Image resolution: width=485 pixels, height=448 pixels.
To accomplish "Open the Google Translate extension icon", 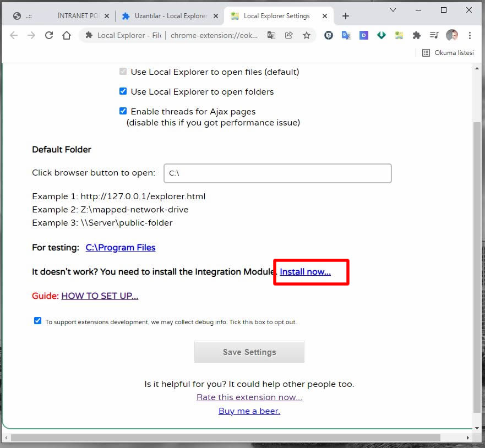I will click(x=346, y=35).
